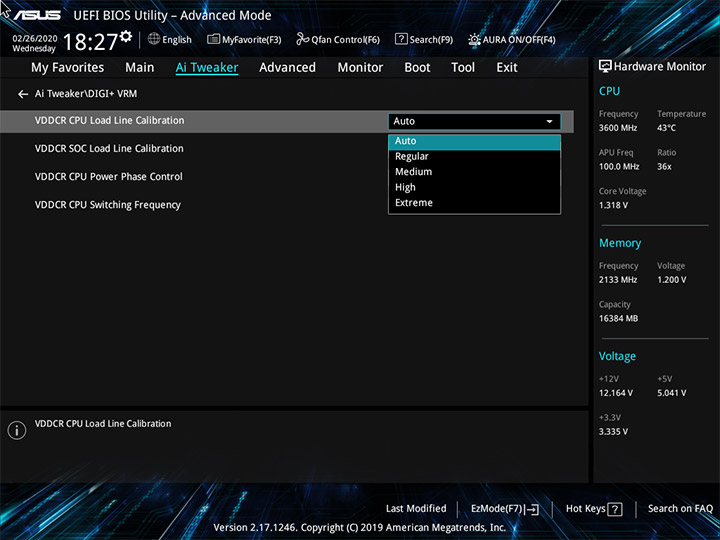Click memory frequency 2133 MHz
The height and width of the screenshot is (540, 720).
click(x=618, y=280)
